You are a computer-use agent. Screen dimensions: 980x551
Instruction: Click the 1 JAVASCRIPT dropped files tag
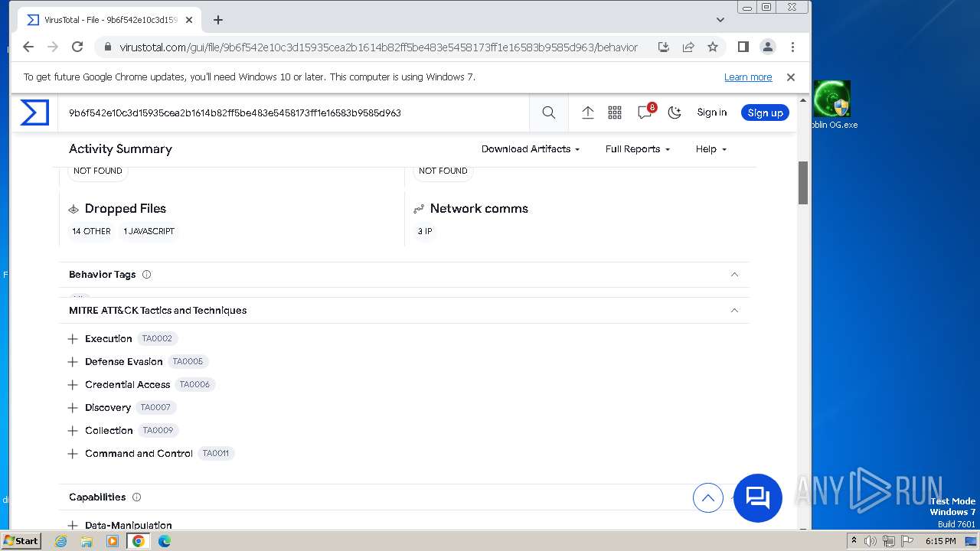pos(149,231)
